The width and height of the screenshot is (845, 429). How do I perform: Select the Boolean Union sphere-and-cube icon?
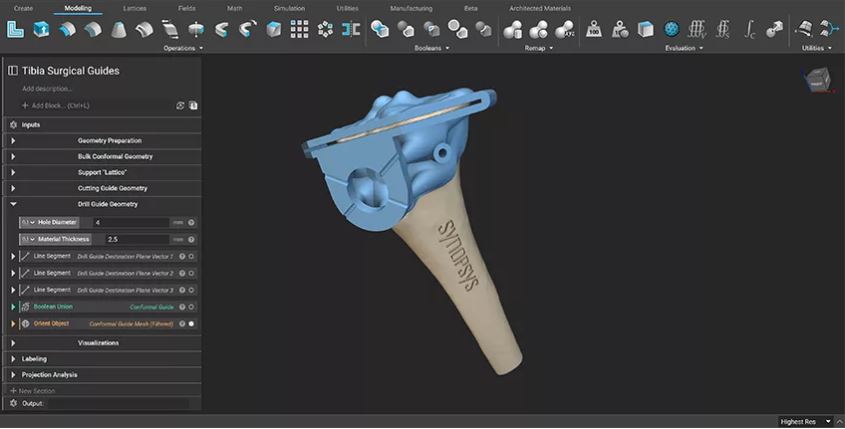pyautogui.click(x=380, y=29)
